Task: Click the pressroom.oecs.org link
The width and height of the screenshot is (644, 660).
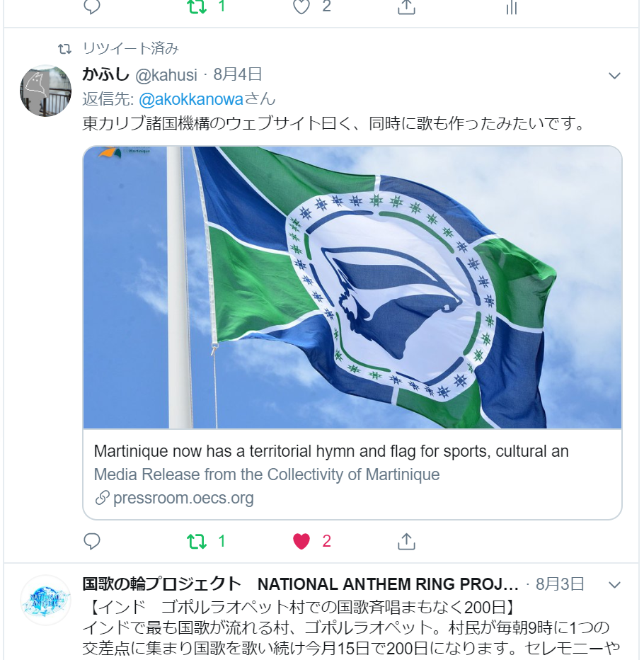Action: click(183, 498)
